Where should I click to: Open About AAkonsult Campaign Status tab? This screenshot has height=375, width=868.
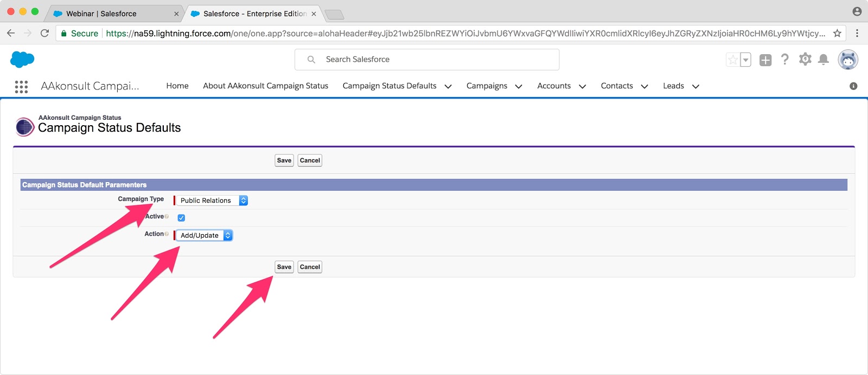265,86
